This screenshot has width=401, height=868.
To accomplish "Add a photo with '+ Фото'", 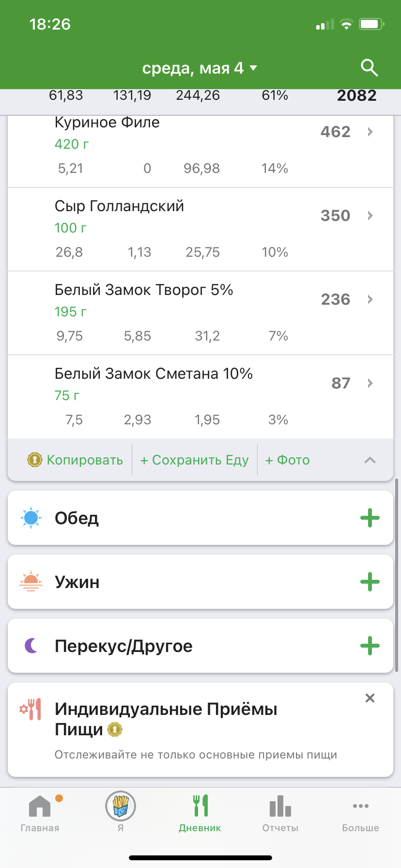I will pos(287,460).
